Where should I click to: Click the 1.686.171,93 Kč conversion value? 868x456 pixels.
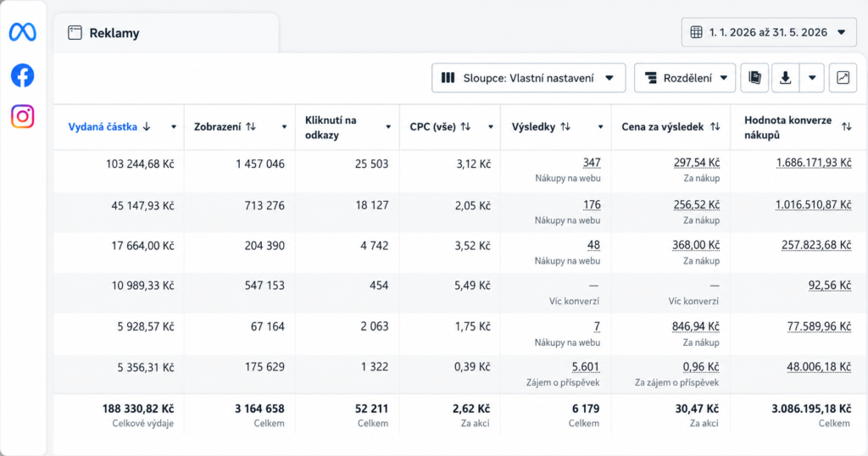(x=813, y=163)
